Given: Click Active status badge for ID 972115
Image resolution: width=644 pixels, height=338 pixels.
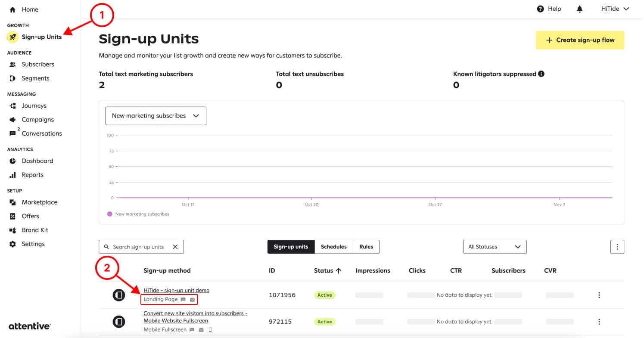Looking at the screenshot, I should 325,322.
